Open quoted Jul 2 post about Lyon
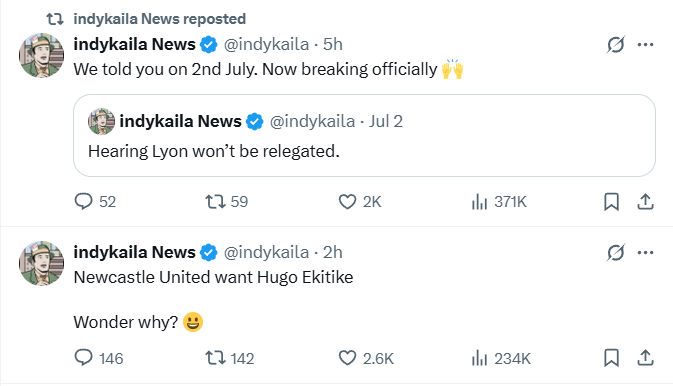Image resolution: width=673 pixels, height=386 pixels. pos(364,135)
